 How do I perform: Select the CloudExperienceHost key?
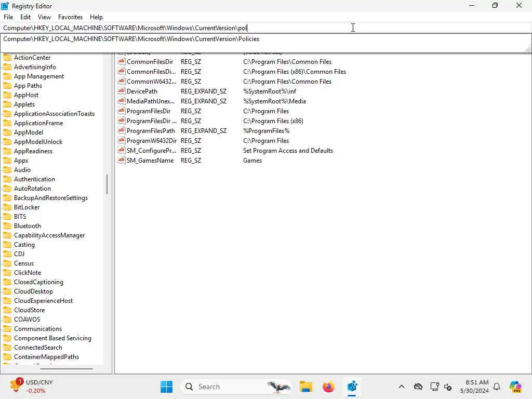click(44, 301)
